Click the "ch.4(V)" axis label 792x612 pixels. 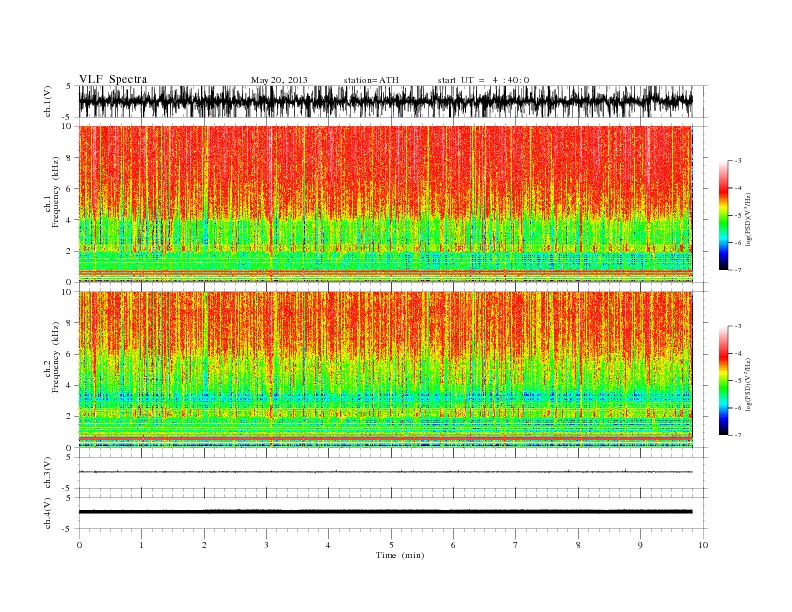coord(48,513)
